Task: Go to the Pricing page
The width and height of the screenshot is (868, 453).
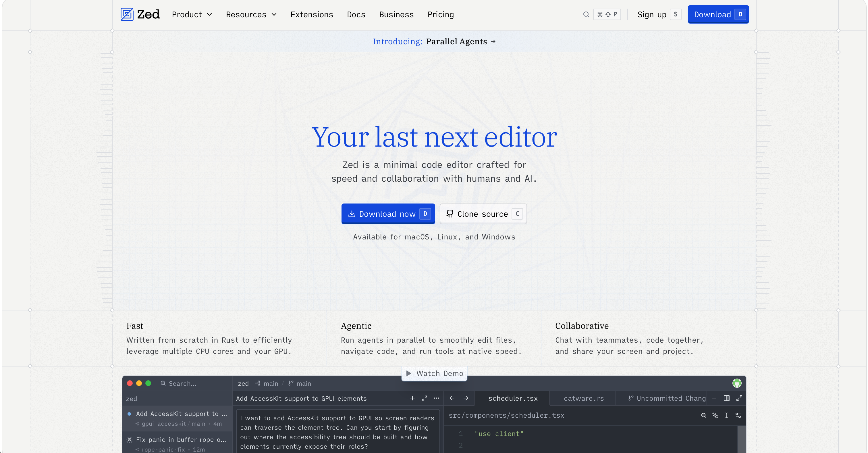Action: coord(441,14)
